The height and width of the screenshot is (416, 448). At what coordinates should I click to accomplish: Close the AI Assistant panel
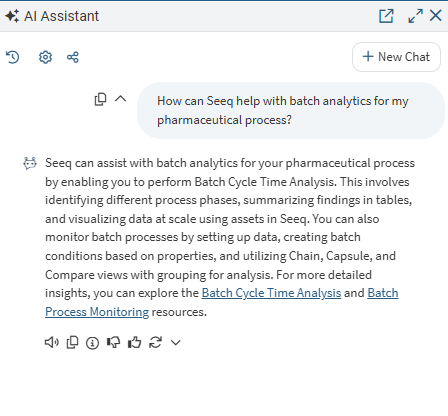click(x=436, y=16)
